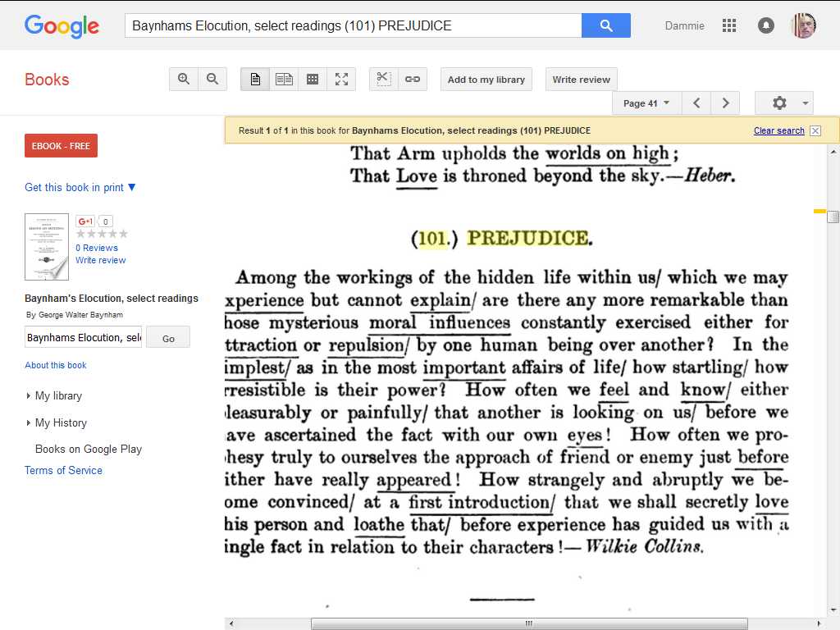This screenshot has width=840, height=630.
Task: Focus the search-in-book input field
Action: point(84,337)
